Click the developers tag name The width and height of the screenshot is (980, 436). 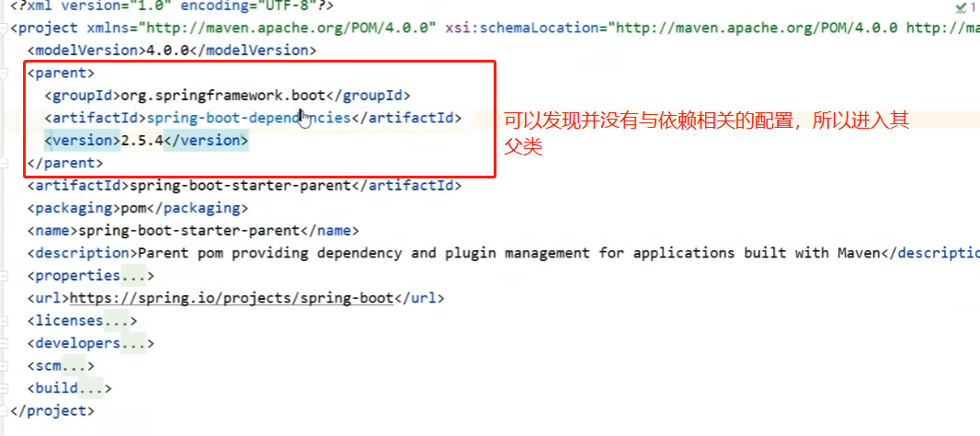[77, 343]
